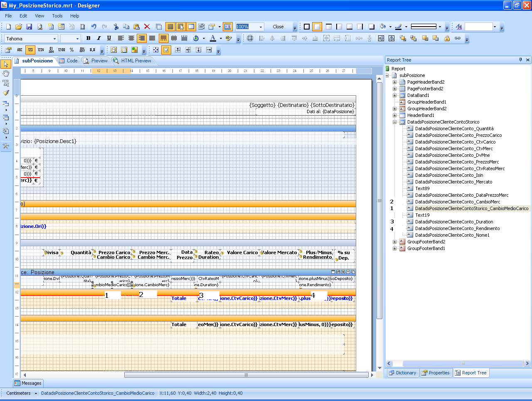This screenshot has width=532, height=401.
Task: Select the Text edit tool in left toolbox
Action: [6, 83]
